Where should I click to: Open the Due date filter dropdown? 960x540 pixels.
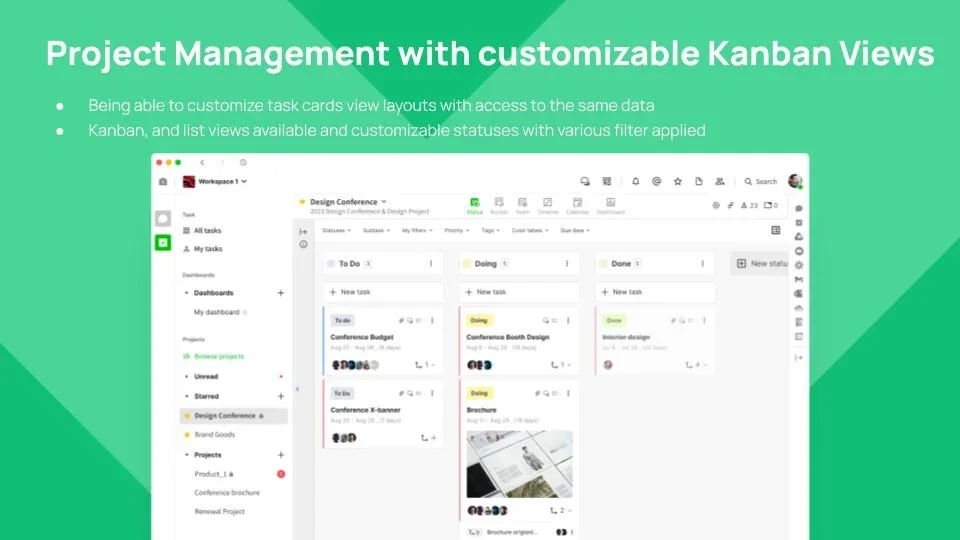[575, 230]
